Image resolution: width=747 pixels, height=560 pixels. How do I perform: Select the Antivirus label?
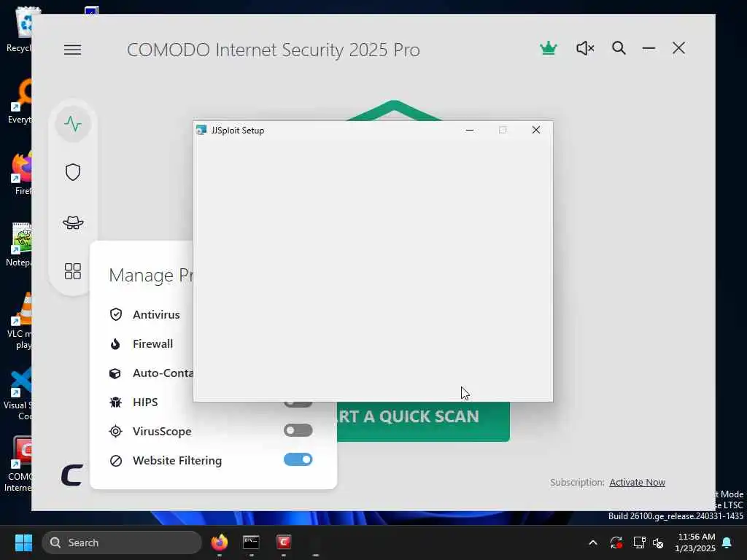(x=156, y=315)
